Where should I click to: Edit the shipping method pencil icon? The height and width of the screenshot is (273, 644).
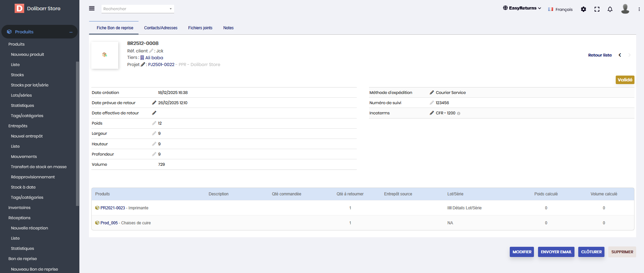[x=432, y=93]
